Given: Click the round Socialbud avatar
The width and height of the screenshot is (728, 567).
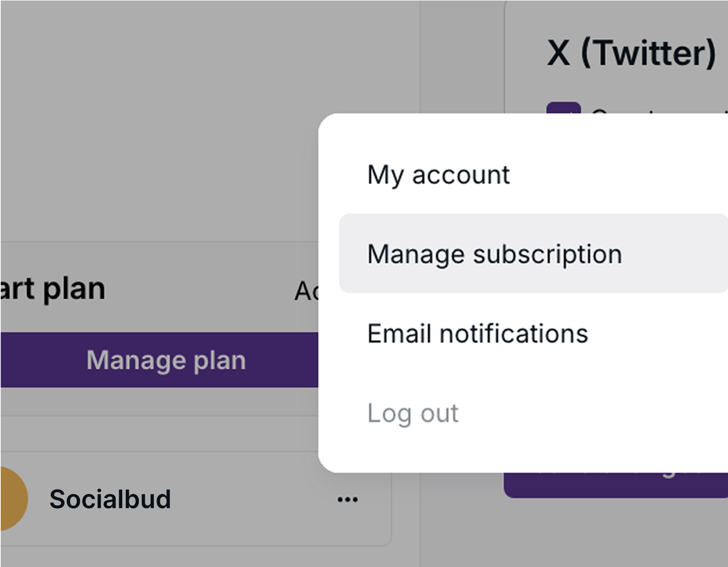Looking at the screenshot, I should 14,498.
